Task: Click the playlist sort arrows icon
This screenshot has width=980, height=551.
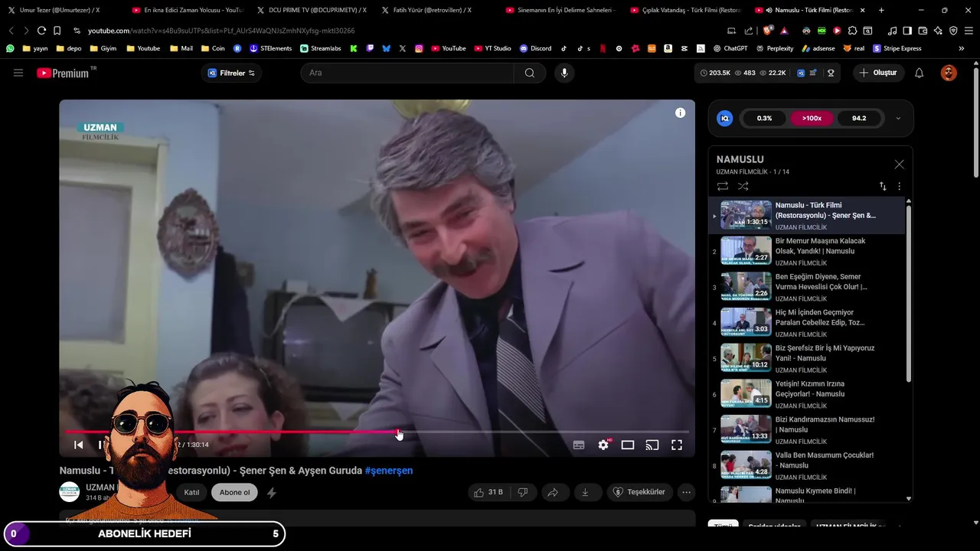Action: (882, 186)
